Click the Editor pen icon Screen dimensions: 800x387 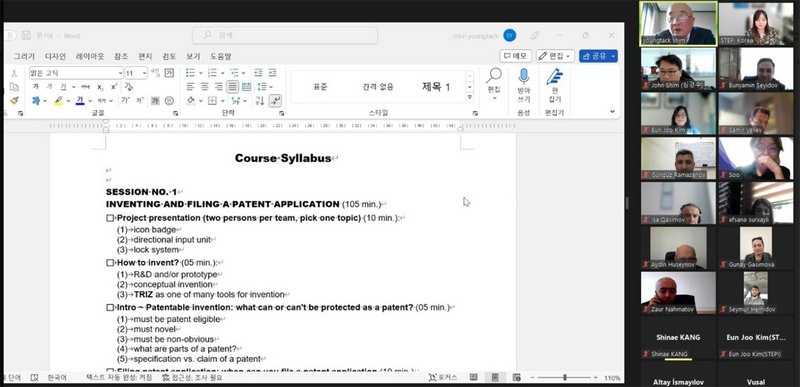[x=555, y=76]
